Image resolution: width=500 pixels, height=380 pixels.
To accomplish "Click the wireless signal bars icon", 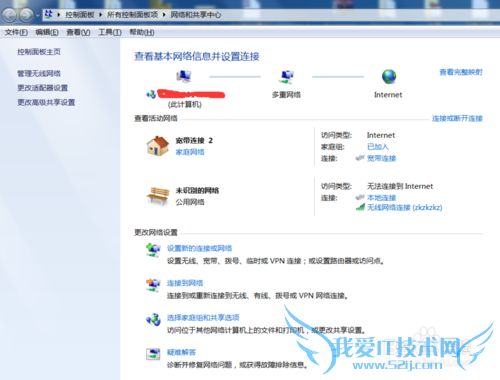I will [x=360, y=207].
